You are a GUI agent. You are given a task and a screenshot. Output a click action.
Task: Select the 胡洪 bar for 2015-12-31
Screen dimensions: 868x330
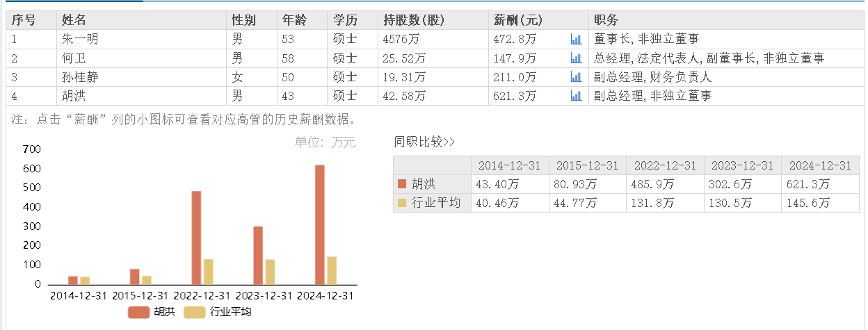pyautogui.click(x=134, y=277)
